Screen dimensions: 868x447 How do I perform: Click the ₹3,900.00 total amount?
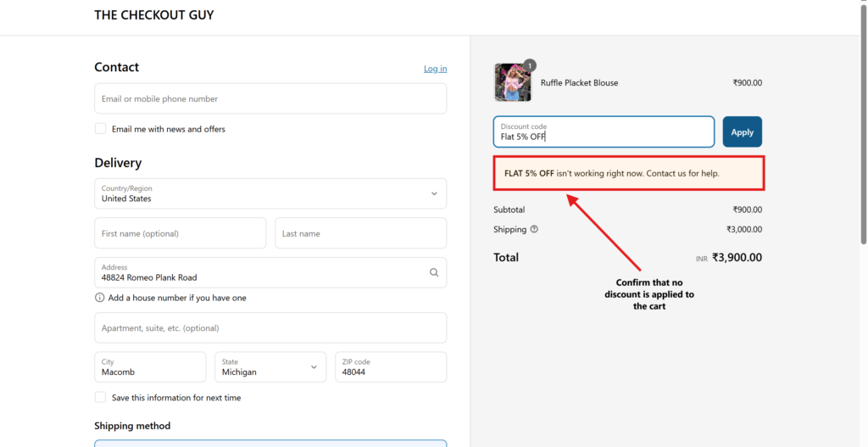737,258
